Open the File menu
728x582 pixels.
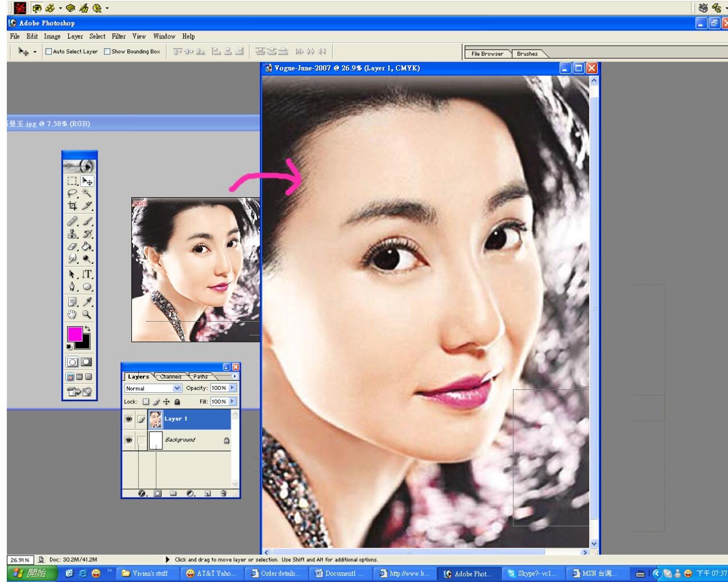tap(15, 36)
